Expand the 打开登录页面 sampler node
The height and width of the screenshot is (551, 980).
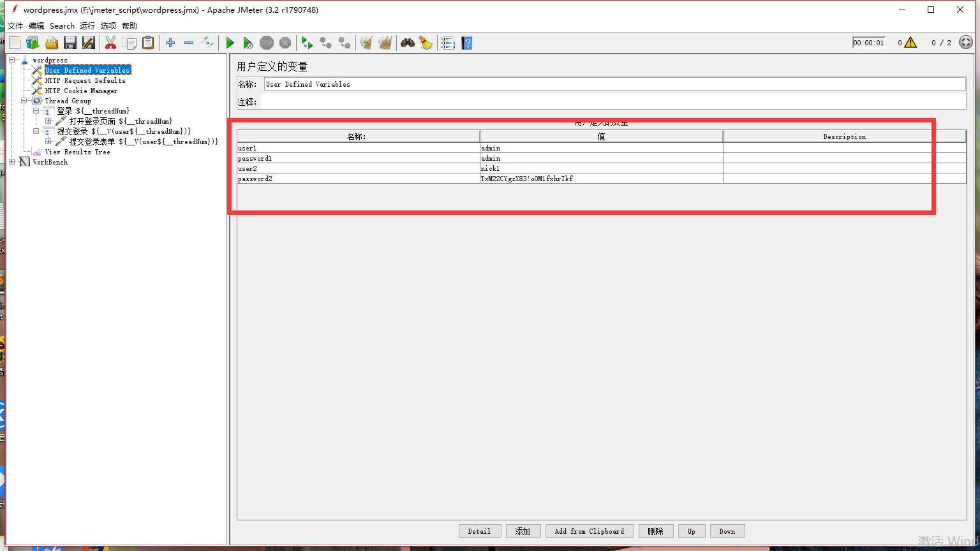click(48, 121)
